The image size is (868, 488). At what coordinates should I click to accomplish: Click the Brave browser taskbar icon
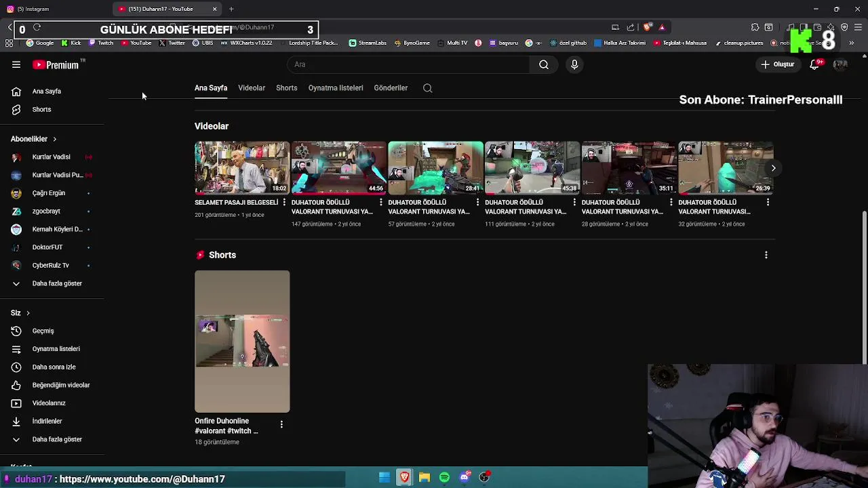404,478
